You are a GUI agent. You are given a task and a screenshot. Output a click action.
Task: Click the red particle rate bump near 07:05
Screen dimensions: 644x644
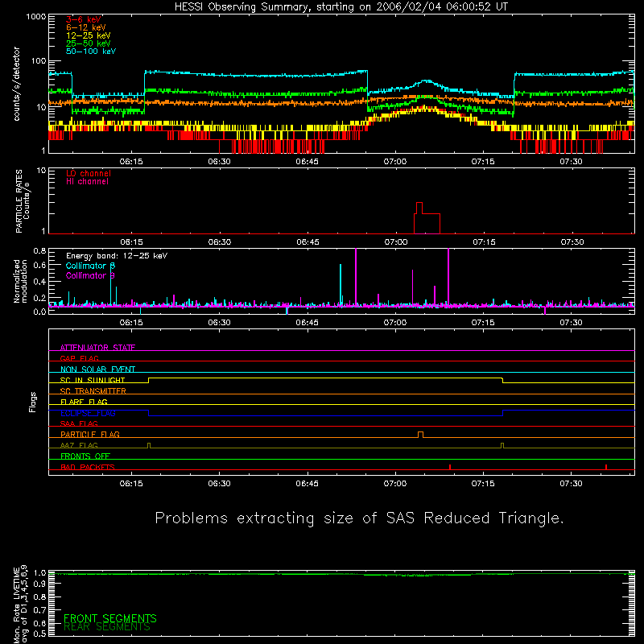click(427, 217)
